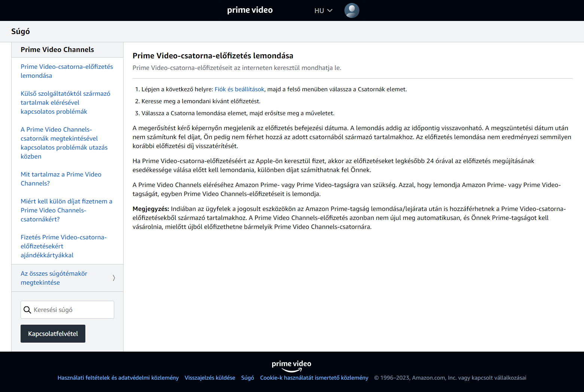Click the 'Prime Video Channels' sidebar heading
This screenshot has height=392, width=584.
coord(57,50)
